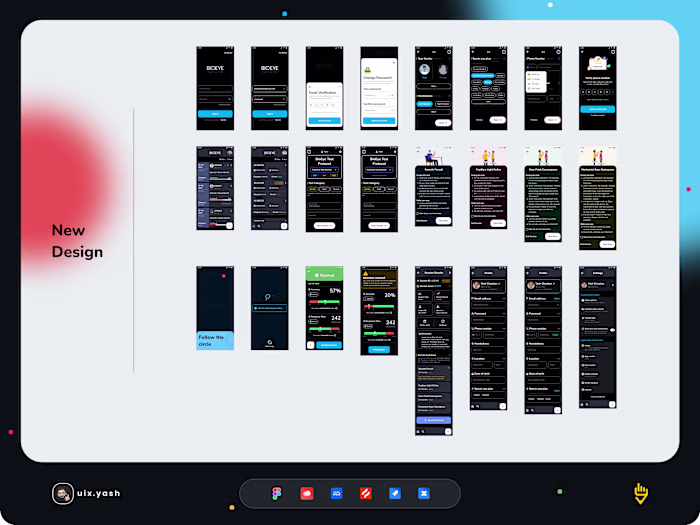700x525 pixels.
Task: Click the Confirm password field on the Change Password sheet
Action: tap(379, 110)
